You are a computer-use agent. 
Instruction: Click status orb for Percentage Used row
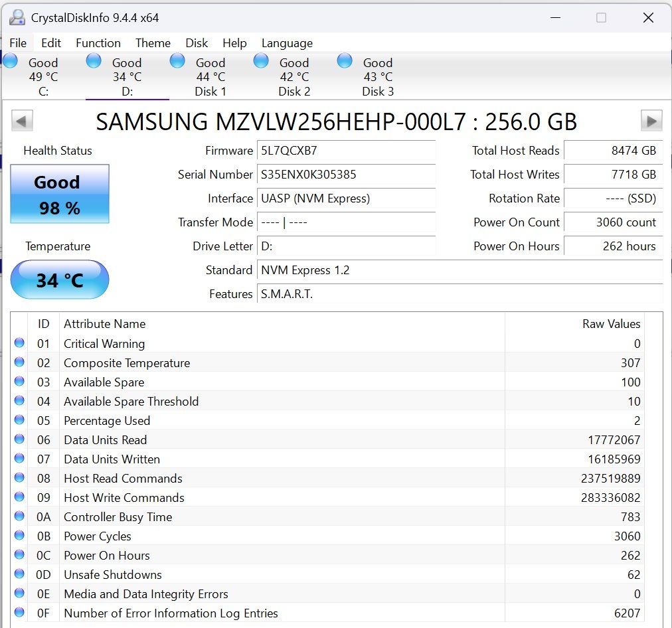tap(19, 420)
